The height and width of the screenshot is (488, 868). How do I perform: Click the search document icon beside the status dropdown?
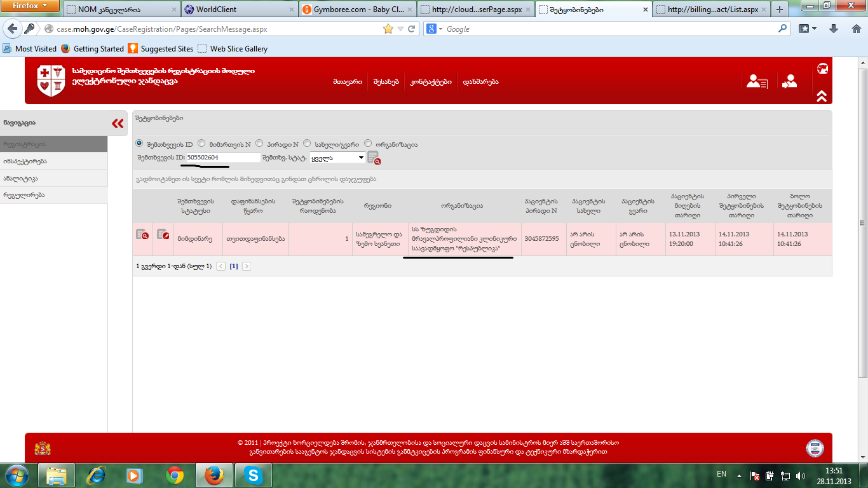[374, 158]
